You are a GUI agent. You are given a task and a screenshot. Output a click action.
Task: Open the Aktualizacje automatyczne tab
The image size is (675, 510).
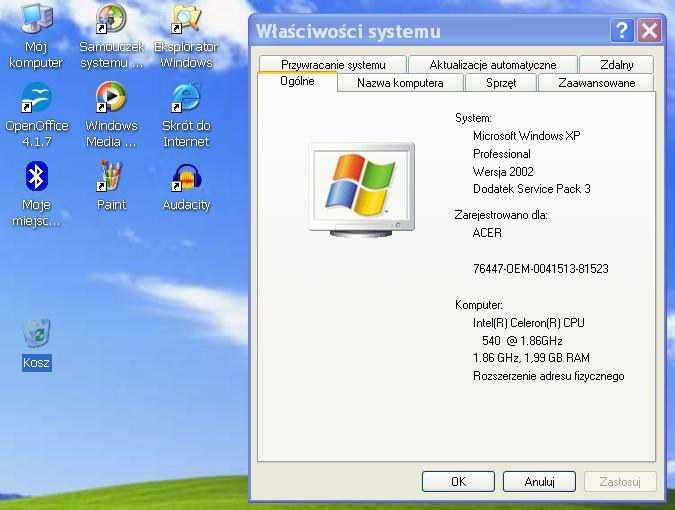(492, 65)
